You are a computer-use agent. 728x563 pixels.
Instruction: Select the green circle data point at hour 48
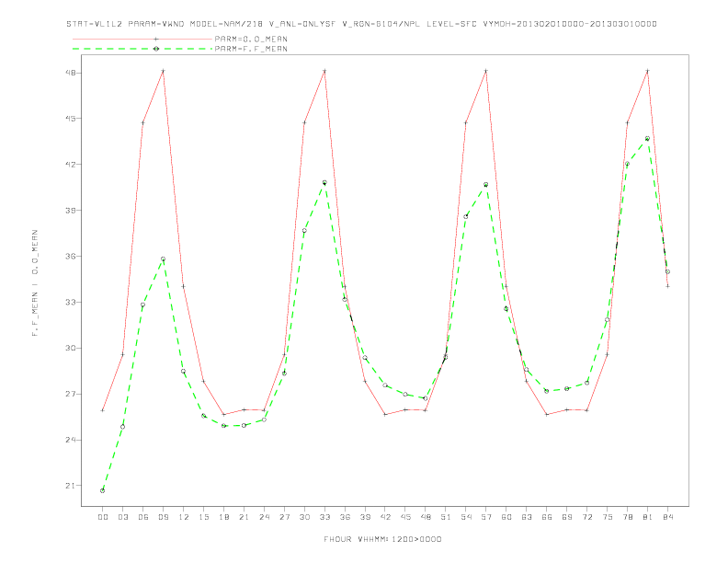click(x=426, y=398)
